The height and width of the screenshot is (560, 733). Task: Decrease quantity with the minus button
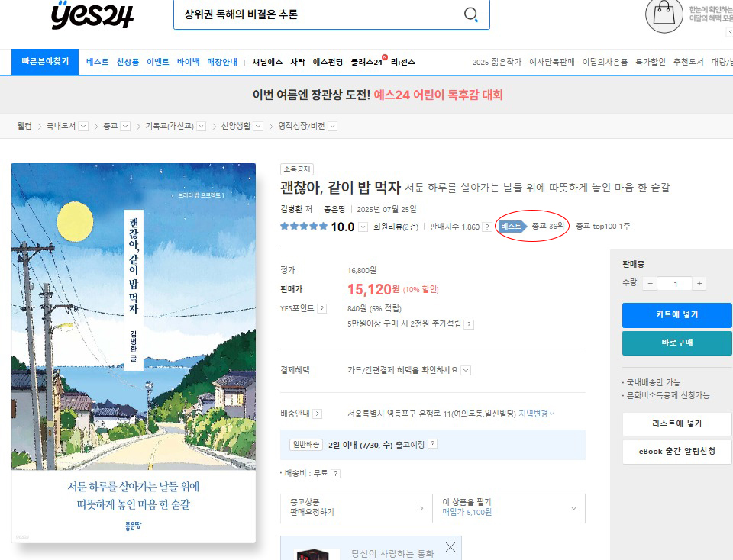pos(650,284)
